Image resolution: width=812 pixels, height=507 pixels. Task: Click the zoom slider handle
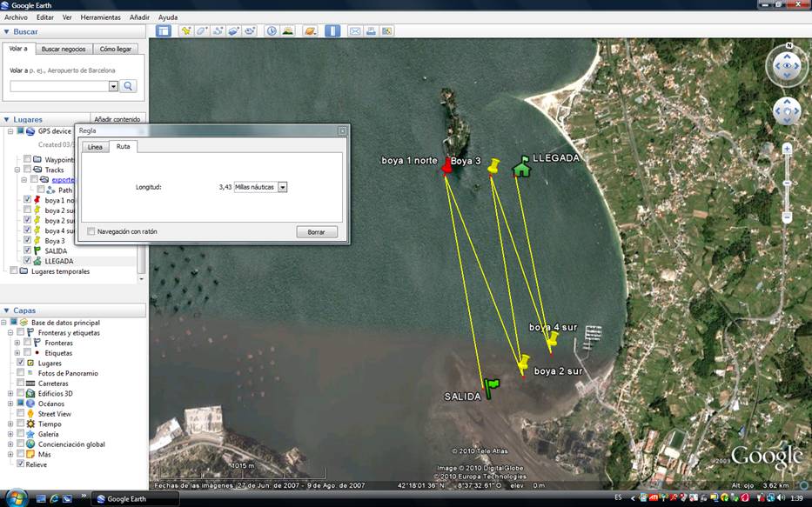[x=787, y=183]
